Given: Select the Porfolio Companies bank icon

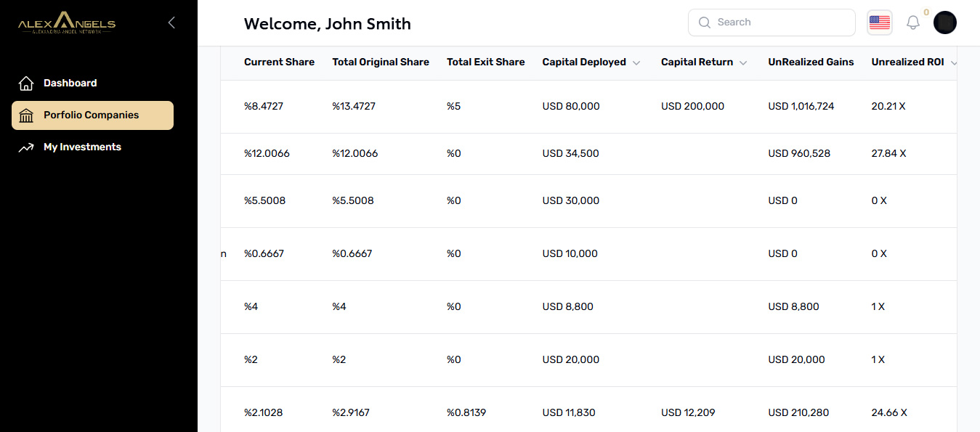Looking at the screenshot, I should [26, 115].
